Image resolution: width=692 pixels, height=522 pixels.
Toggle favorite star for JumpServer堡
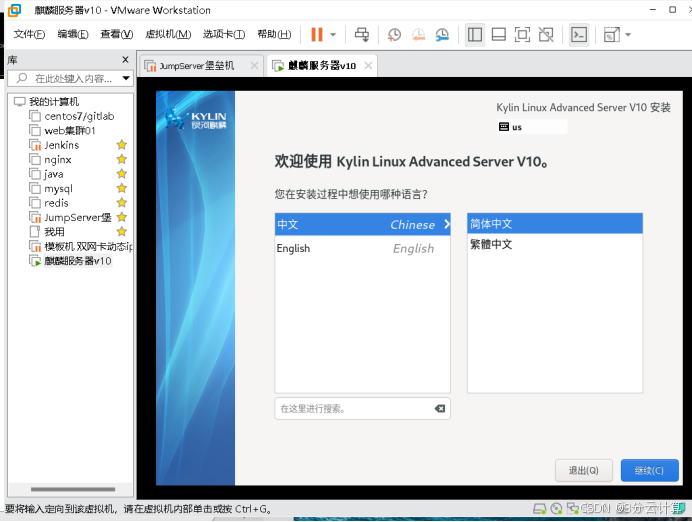coord(122,217)
